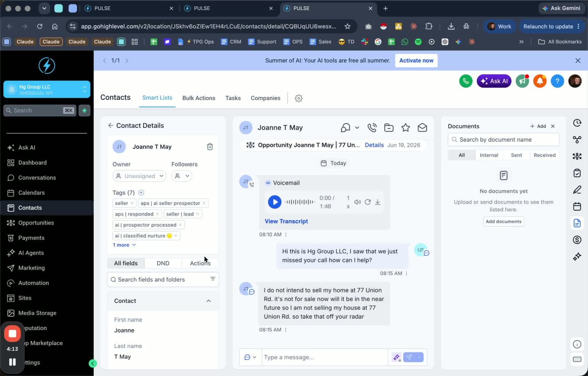Screen dimensions: 588x376
Task: Select the Bulk Actions tab
Action: pos(199,98)
